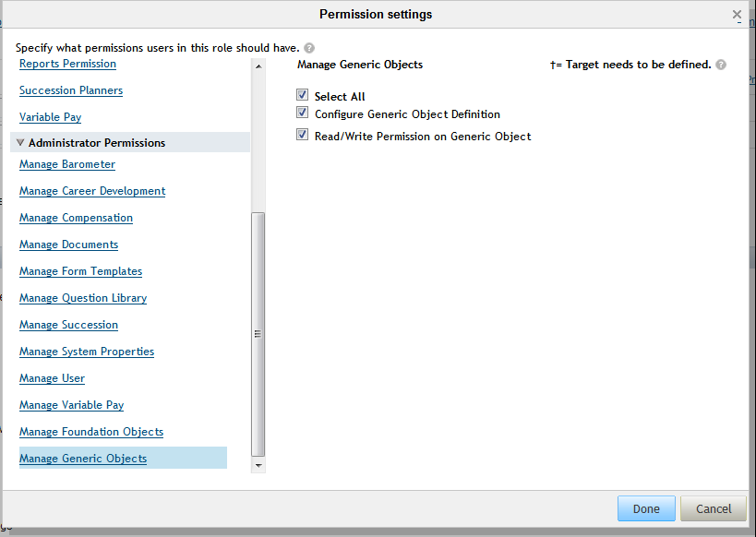Select Manage Compensation
The image size is (756, 537).
click(76, 218)
